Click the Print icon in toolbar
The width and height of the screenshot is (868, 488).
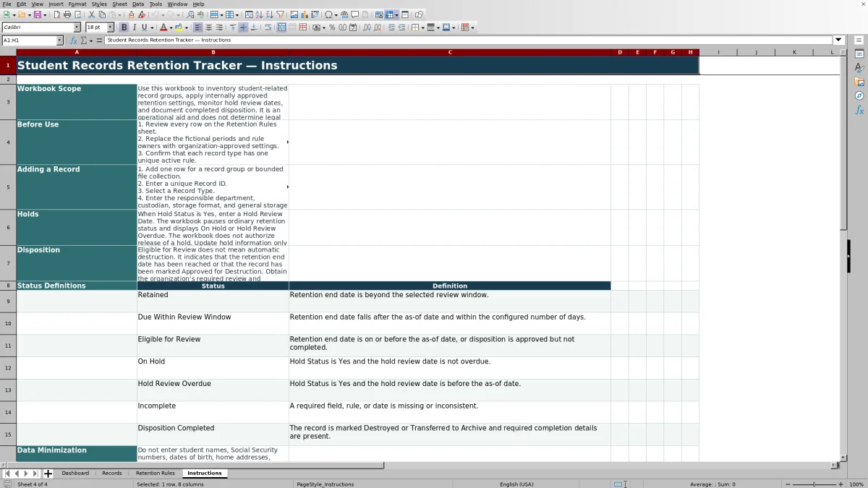coord(67,14)
